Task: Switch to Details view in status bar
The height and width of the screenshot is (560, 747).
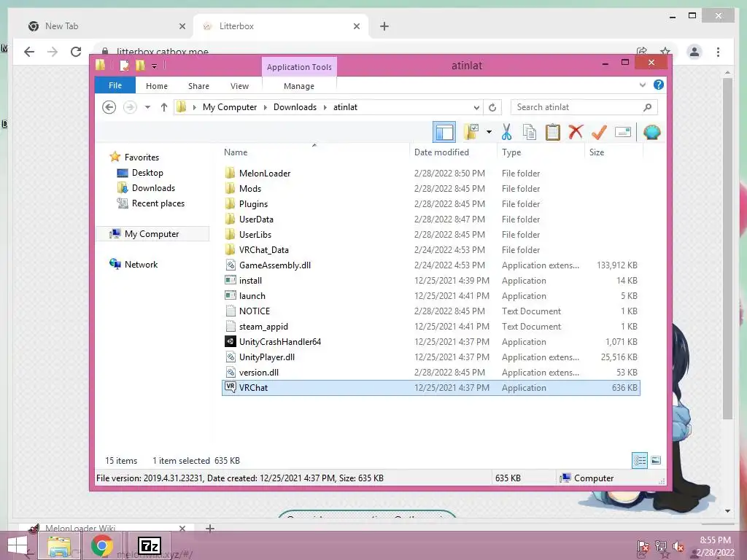Action: [639, 460]
